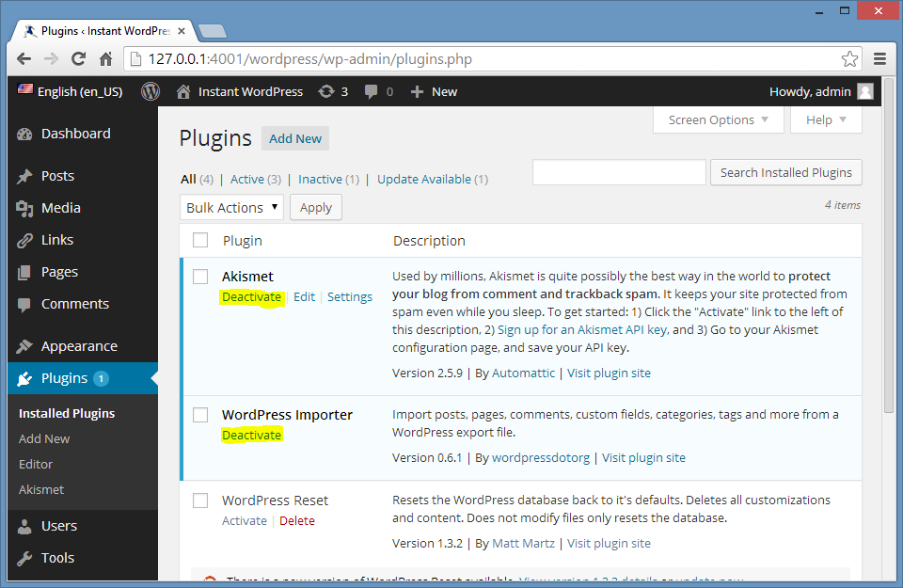Click the admin user avatar
The height and width of the screenshot is (588, 903).
click(x=865, y=91)
